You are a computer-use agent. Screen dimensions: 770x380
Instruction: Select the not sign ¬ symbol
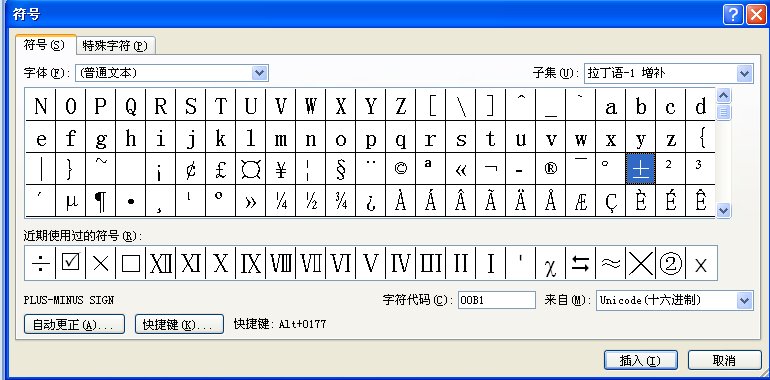point(491,168)
